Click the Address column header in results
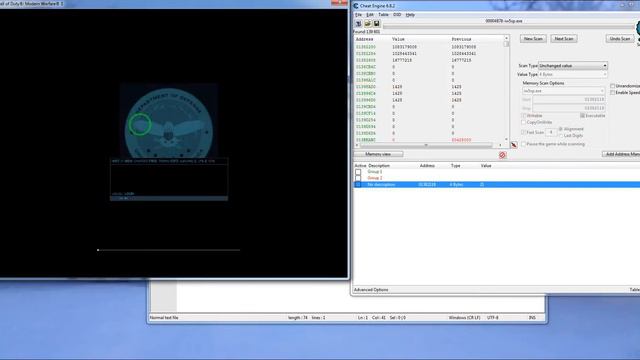The image size is (640, 360). [364, 39]
